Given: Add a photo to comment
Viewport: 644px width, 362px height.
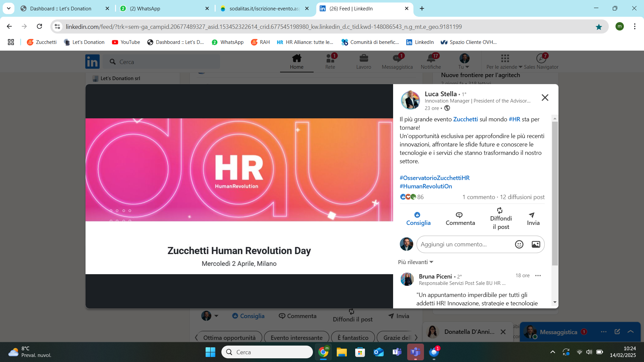Looking at the screenshot, I should click(536, 244).
